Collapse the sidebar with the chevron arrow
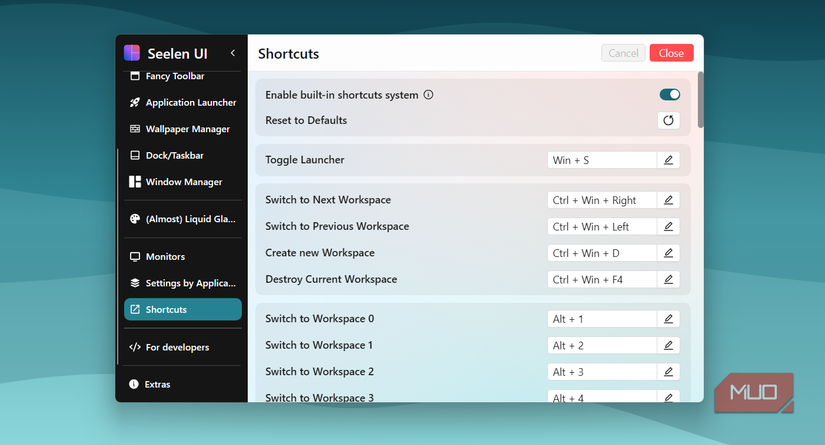The image size is (825, 445). pos(233,53)
